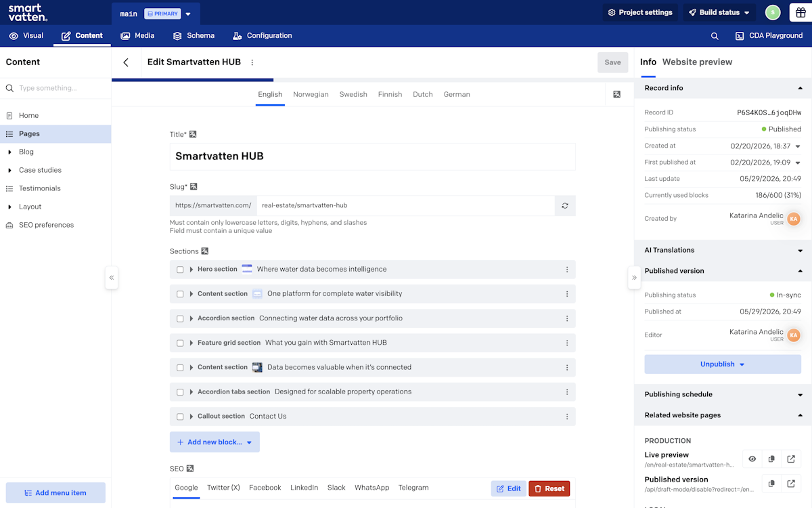This screenshot has width=812, height=508.
Task: Open the Media tab
Action: [137, 36]
